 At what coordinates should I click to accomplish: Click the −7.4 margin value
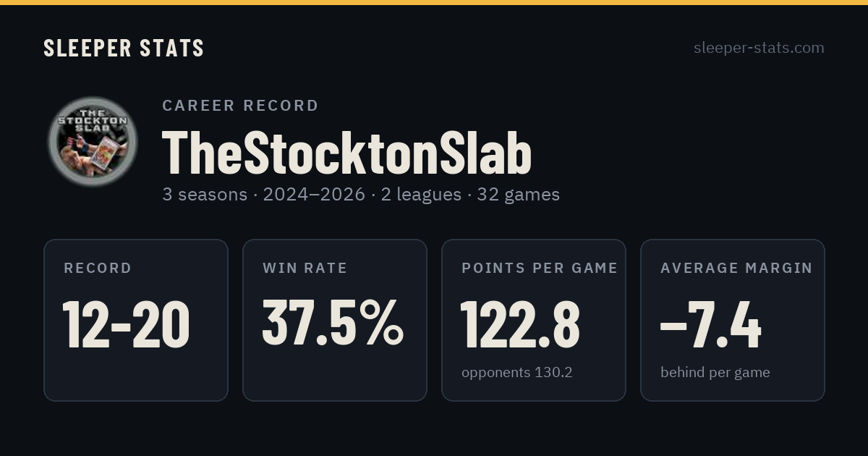point(711,324)
